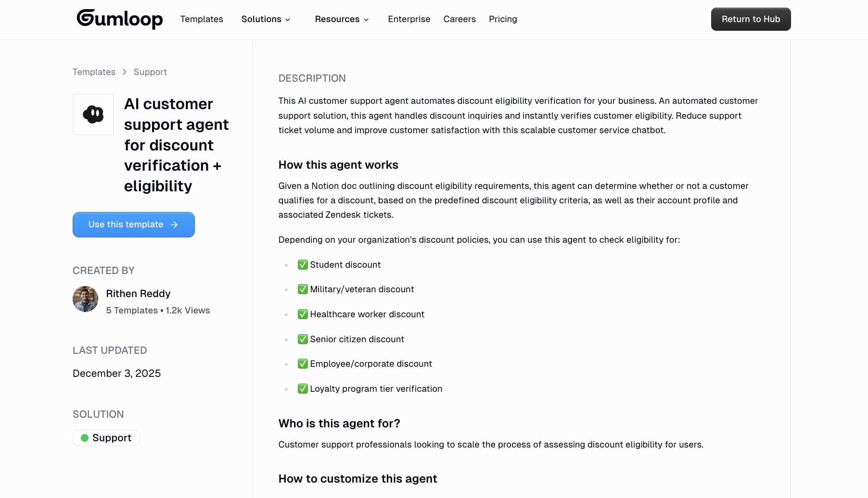Select Enterprise in the navigation bar
The width and height of the screenshot is (868, 498).
[409, 19]
